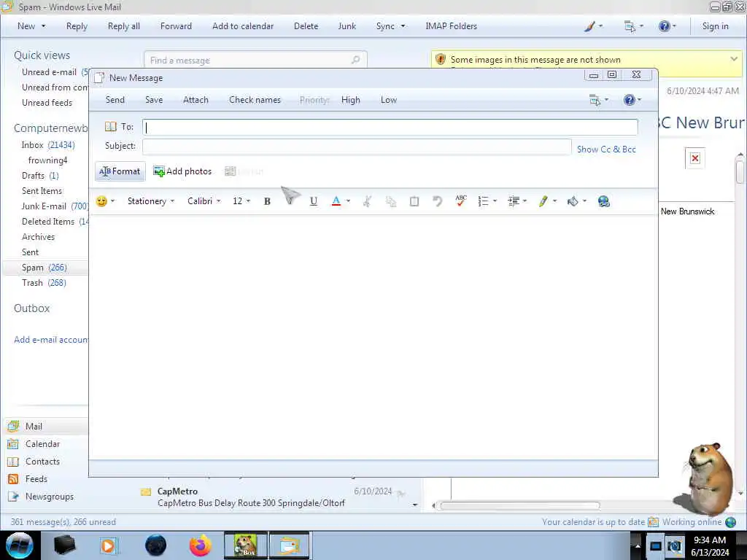The height and width of the screenshot is (560, 747).
Task: Click Add to calendar in main toolbar
Action: pyautogui.click(x=243, y=26)
